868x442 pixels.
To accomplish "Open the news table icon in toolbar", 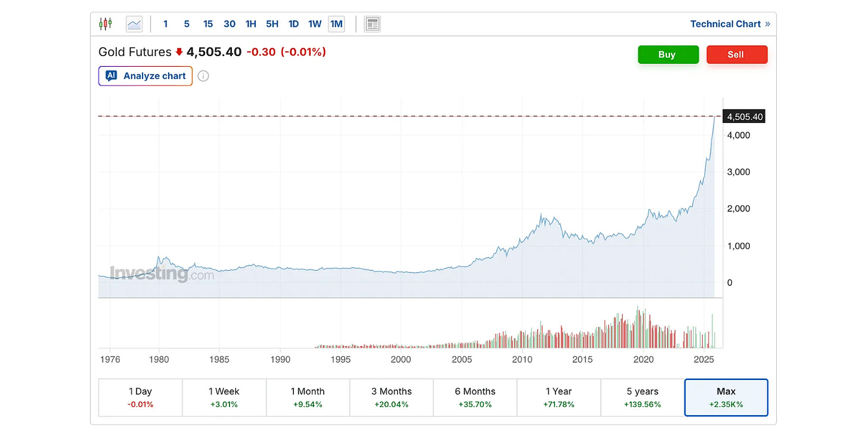I will [x=373, y=24].
